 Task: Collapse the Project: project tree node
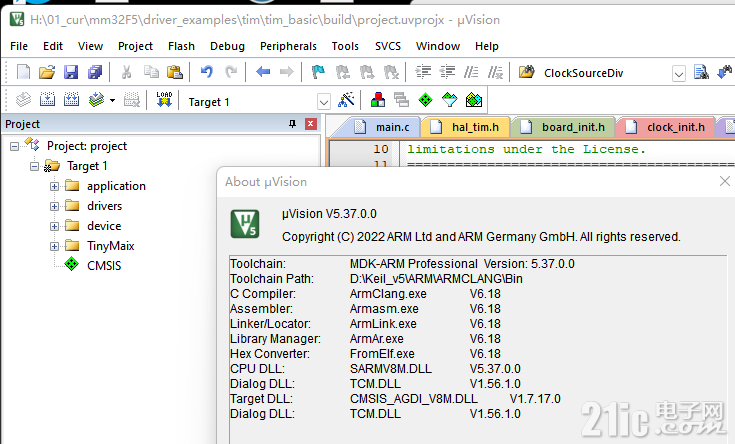pyautogui.click(x=15, y=146)
